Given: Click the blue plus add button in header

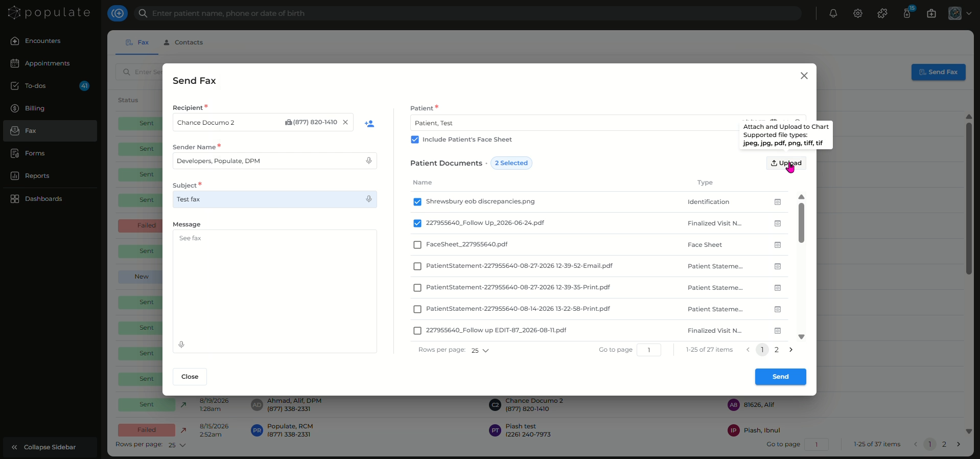Looking at the screenshot, I should click(x=118, y=13).
